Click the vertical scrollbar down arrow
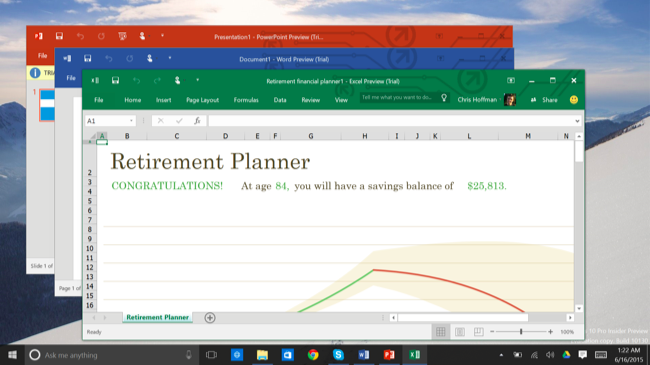 (x=579, y=308)
